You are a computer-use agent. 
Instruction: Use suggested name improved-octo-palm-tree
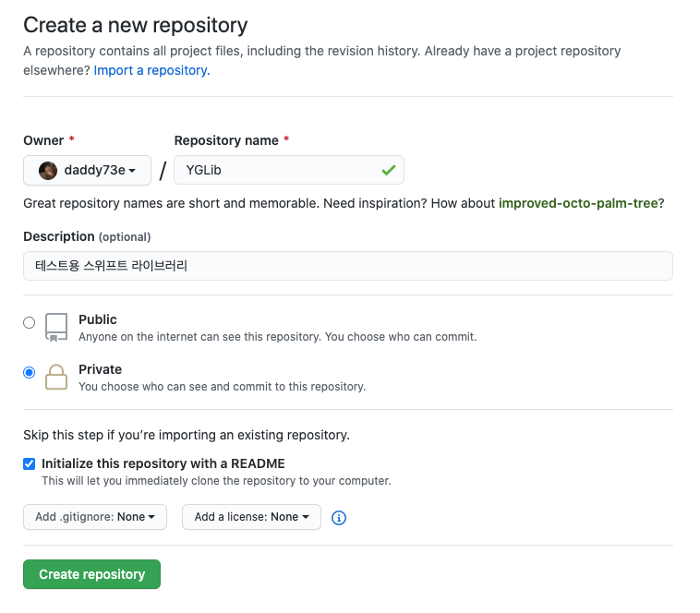tap(578, 203)
